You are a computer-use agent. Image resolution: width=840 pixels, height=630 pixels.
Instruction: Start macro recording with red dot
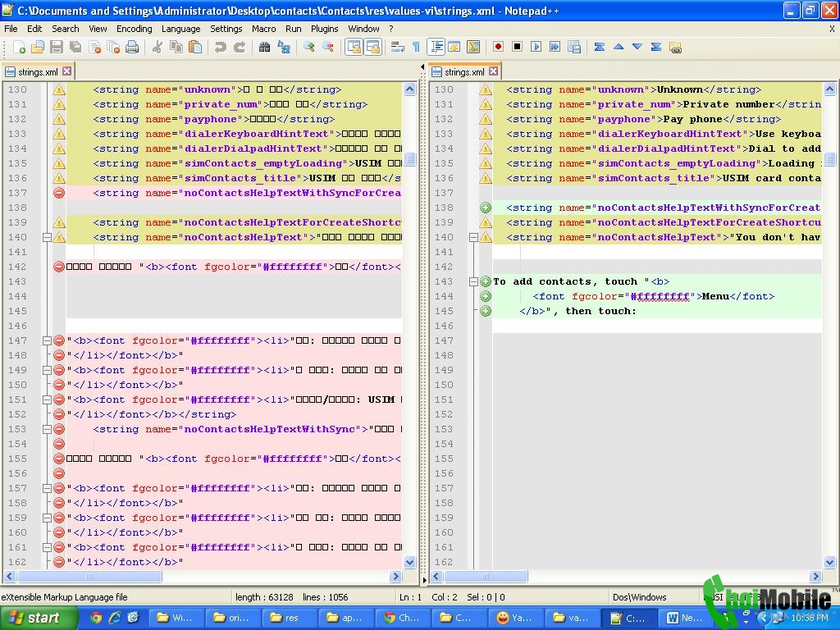coord(498,47)
